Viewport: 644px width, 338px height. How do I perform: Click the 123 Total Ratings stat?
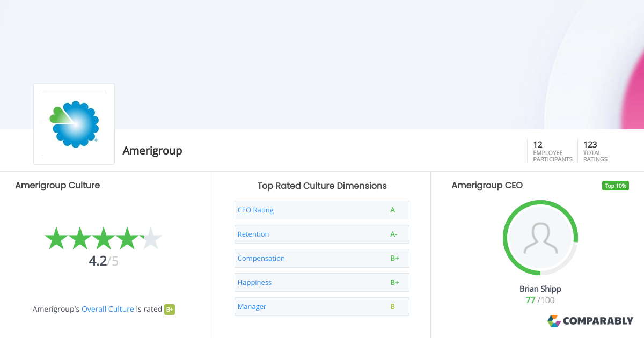596,151
